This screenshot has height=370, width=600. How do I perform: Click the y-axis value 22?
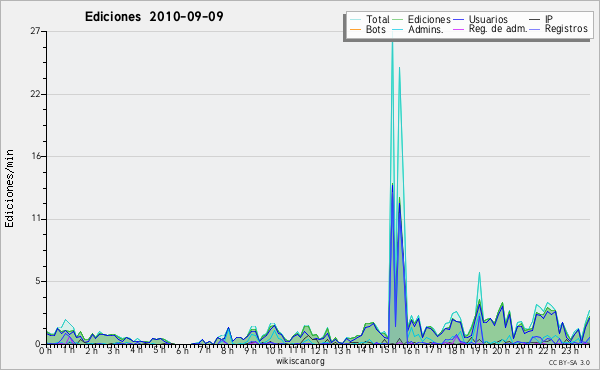pos(35,94)
